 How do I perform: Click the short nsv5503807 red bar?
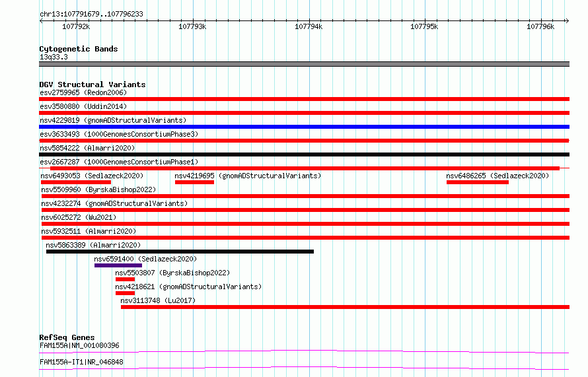pyautogui.click(x=126, y=279)
